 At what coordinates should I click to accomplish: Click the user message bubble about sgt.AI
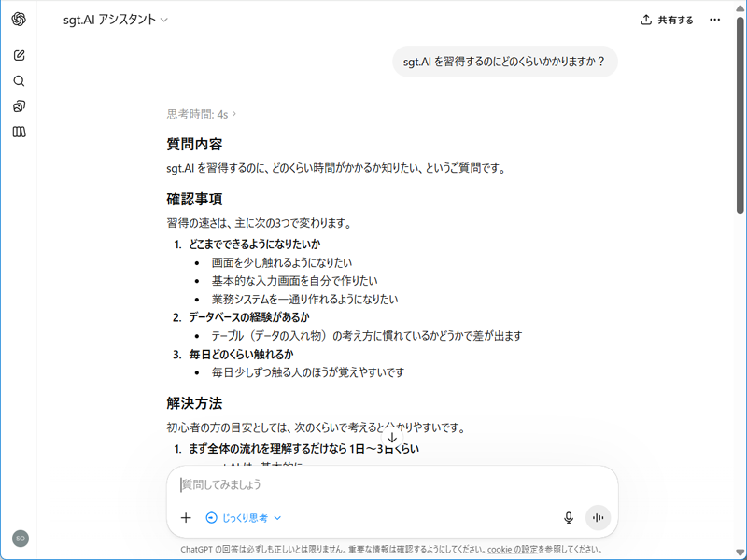[504, 62]
